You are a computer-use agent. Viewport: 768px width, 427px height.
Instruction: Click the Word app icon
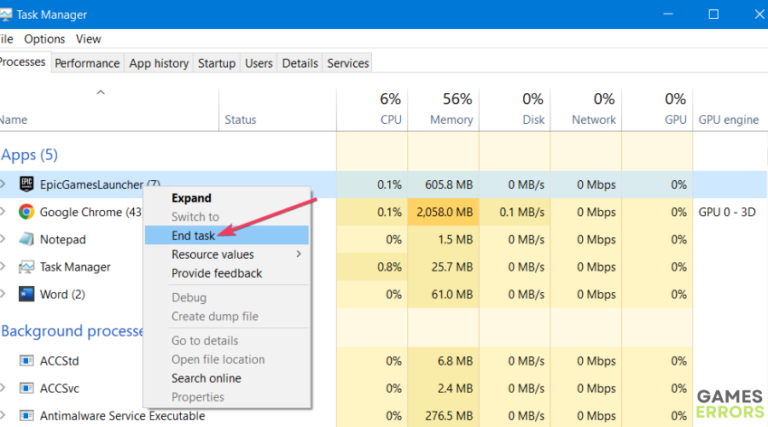click(x=26, y=294)
